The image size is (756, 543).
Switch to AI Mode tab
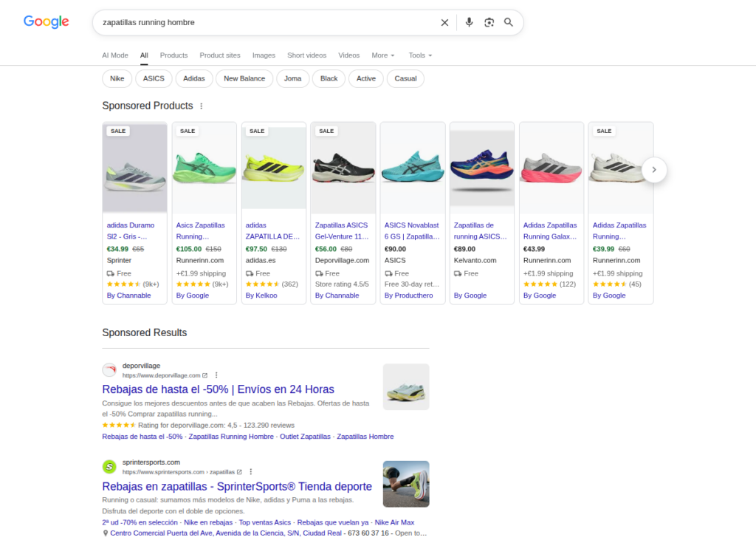tap(114, 55)
